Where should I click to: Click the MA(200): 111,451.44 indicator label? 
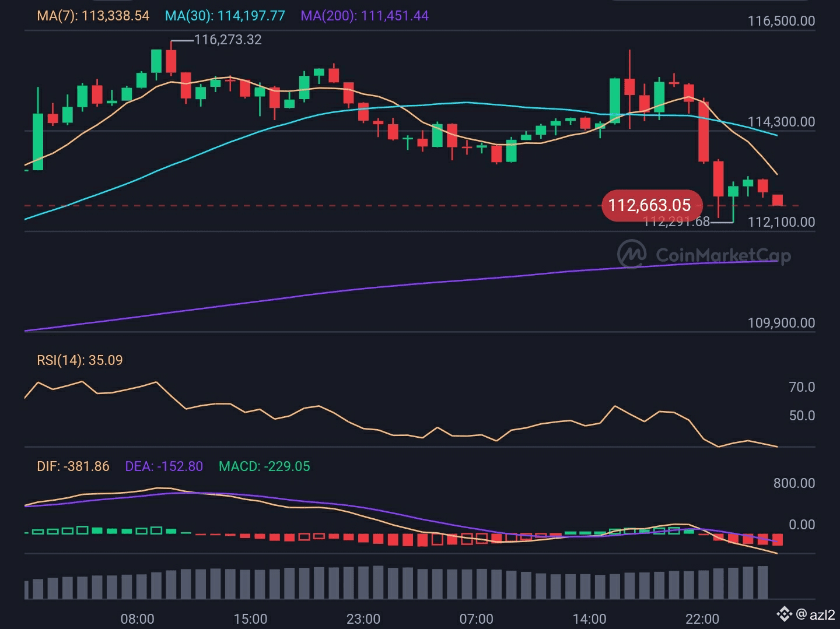pos(365,16)
